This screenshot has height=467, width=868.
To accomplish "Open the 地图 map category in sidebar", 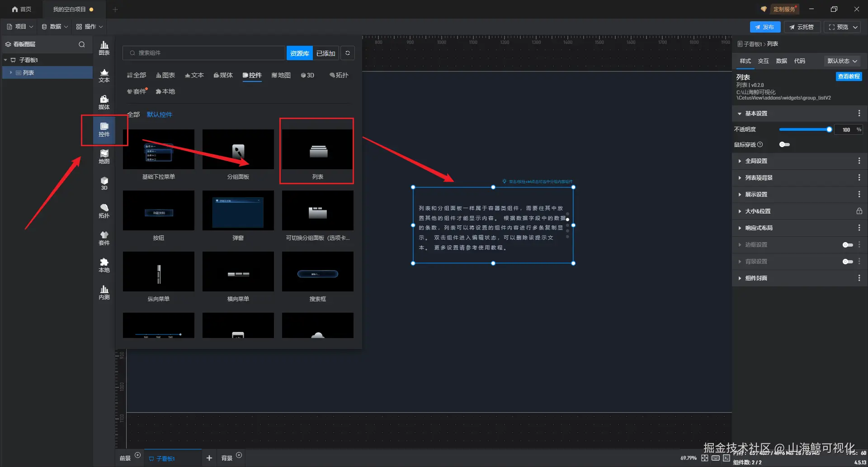I will [x=104, y=157].
